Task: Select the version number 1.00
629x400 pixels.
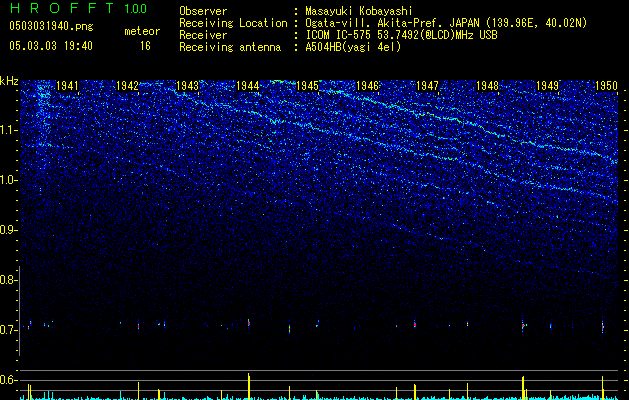Action: point(136,9)
